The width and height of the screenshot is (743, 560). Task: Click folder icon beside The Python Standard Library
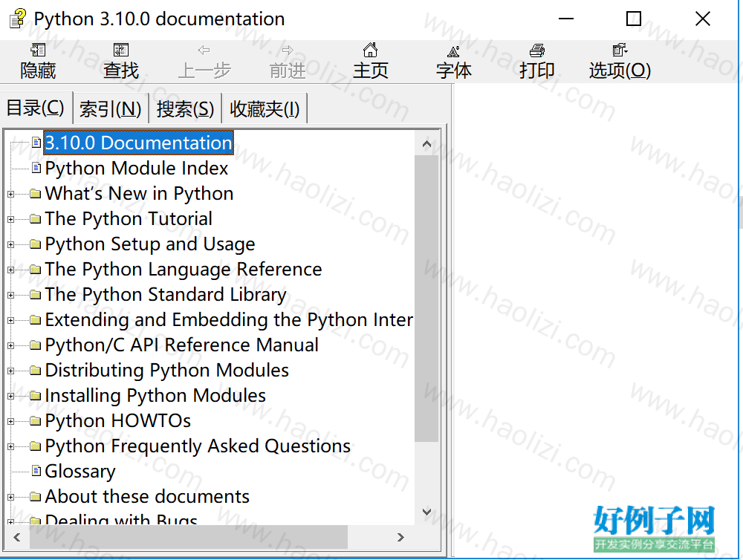[x=35, y=294]
